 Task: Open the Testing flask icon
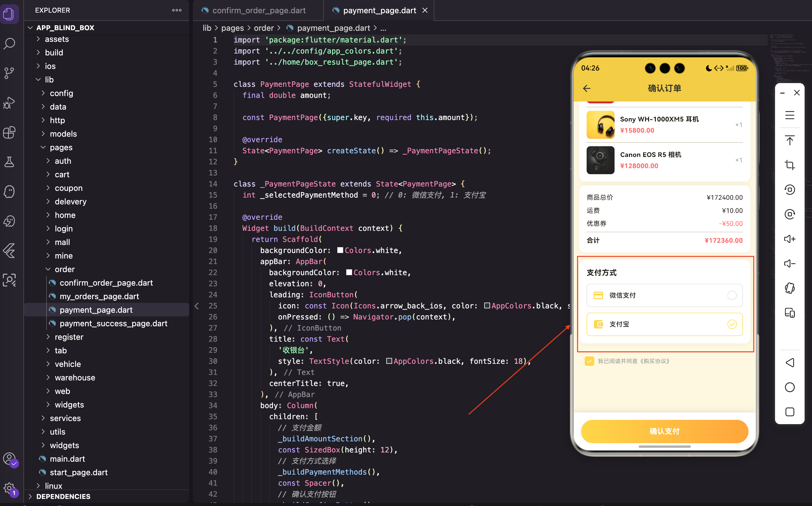9,162
